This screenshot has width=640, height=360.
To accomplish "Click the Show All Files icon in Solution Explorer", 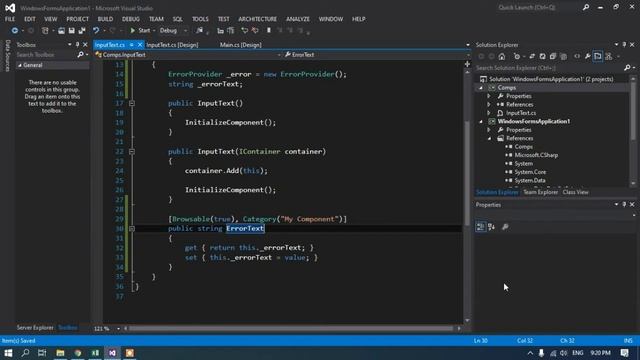I will (563, 57).
